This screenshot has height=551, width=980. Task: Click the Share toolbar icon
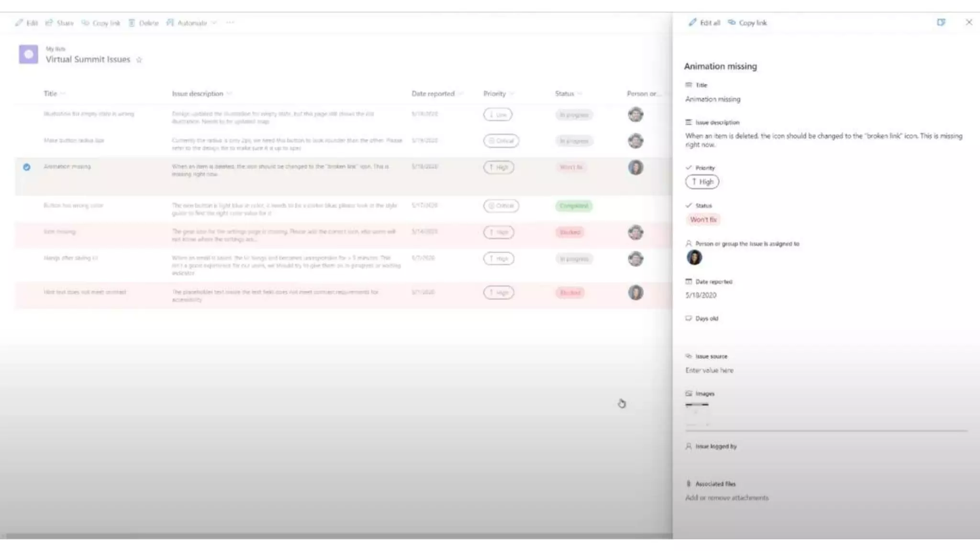click(x=49, y=22)
